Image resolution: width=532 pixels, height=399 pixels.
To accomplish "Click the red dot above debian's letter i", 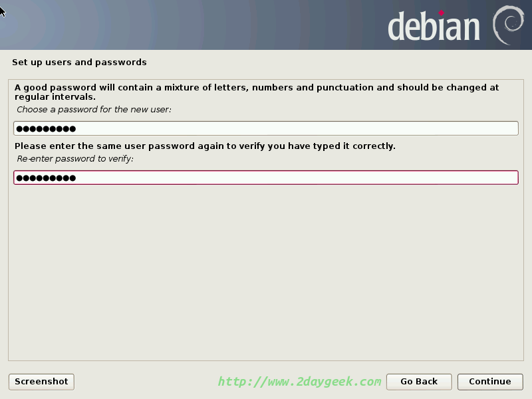I will point(441,13).
